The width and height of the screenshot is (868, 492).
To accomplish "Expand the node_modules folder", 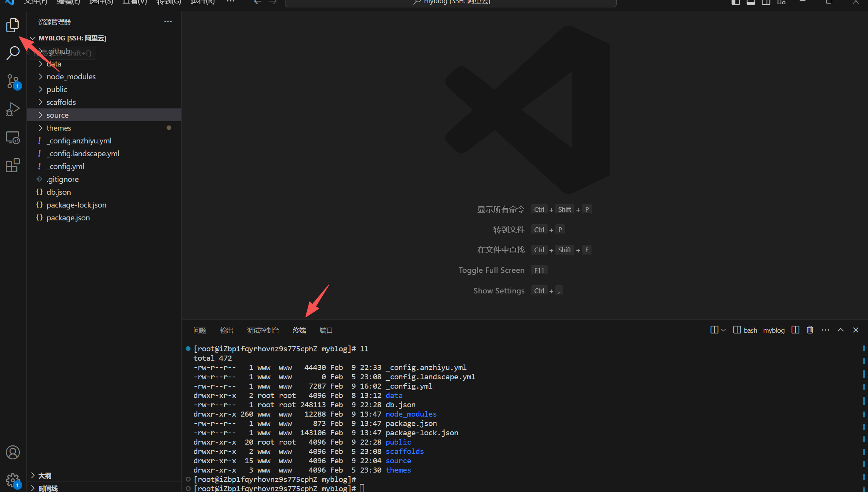I will (71, 77).
